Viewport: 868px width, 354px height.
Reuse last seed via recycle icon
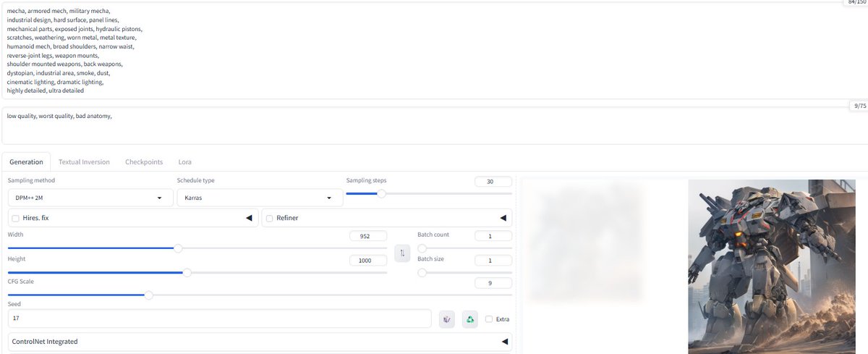pos(470,319)
